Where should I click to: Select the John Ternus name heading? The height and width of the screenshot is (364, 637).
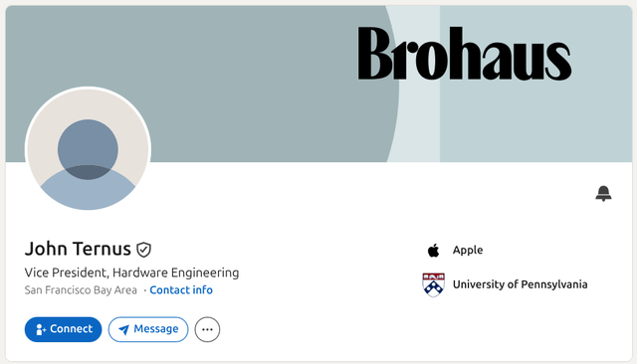pos(78,249)
